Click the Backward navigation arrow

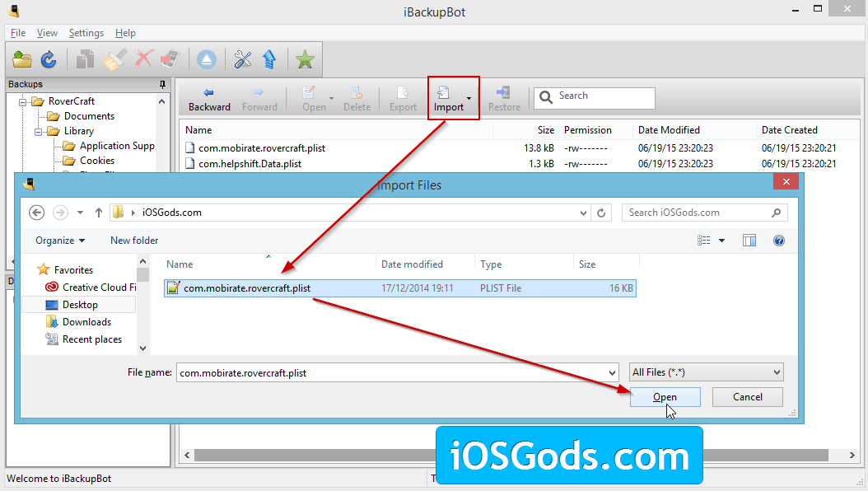pyautogui.click(x=209, y=99)
